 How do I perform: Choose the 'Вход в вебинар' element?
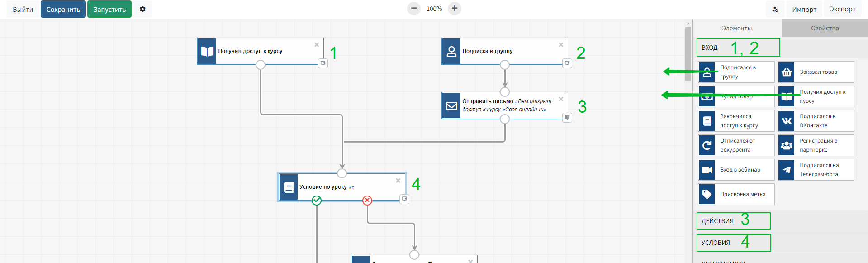pyautogui.click(x=736, y=170)
